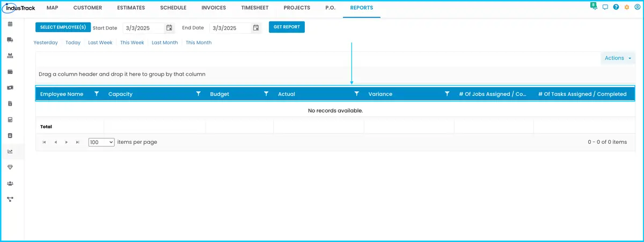Sort by the Employee Name column header
This screenshot has height=242, width=644.
coord(62,94)
